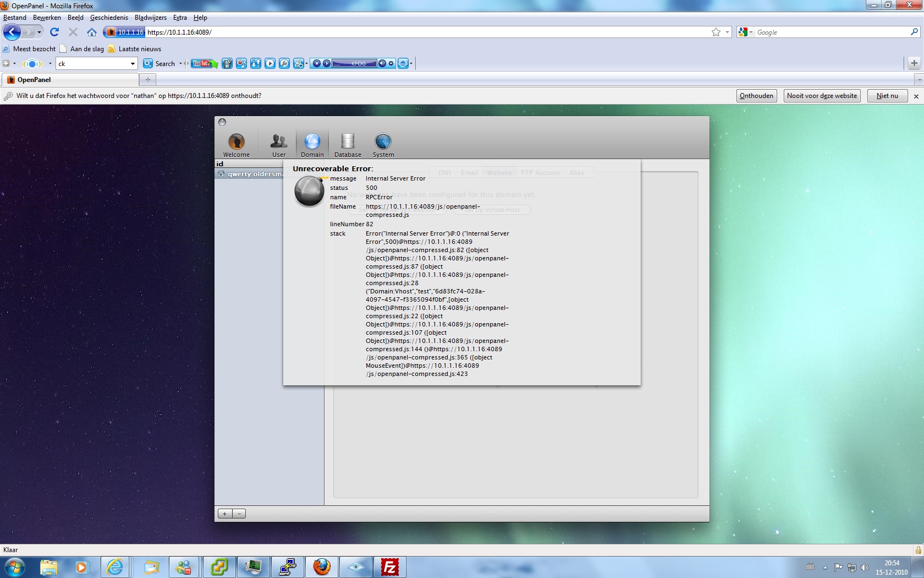Reload the page with refresh icon

click(x=54, y=32)
